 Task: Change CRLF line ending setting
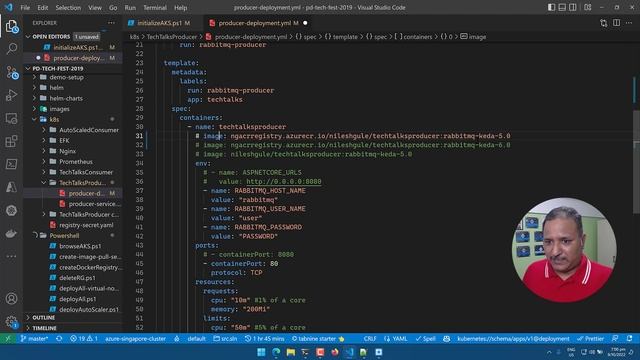pyautogui.click(x=370, y=339)
